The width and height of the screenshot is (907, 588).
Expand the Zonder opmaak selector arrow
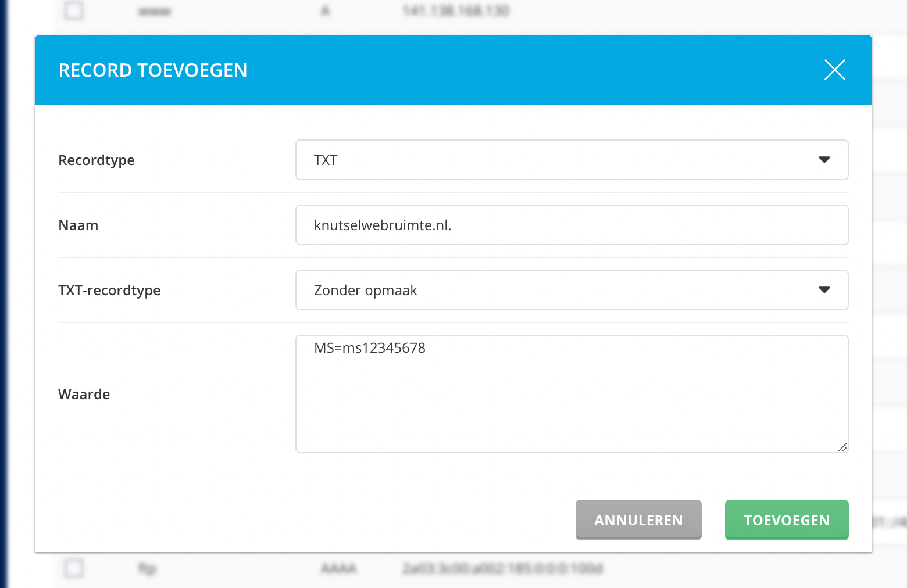coord(824,290)
